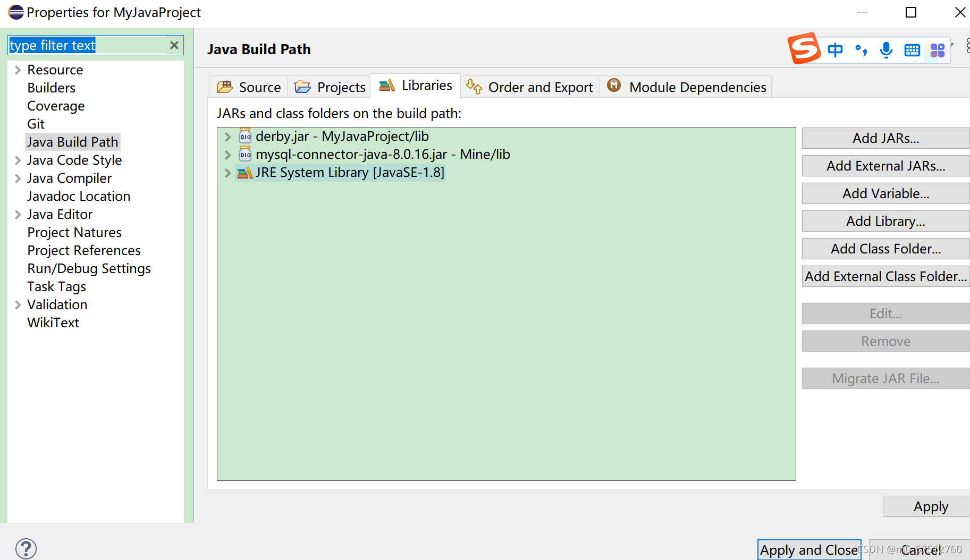
Task: Expand the Java Code Style section
Action: pyautogui.click(x=18, y=159)
